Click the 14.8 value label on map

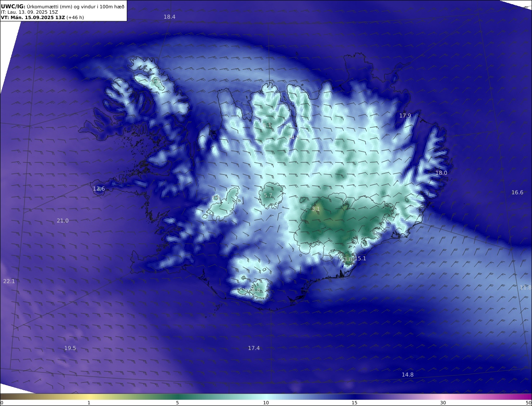[408, 374]
